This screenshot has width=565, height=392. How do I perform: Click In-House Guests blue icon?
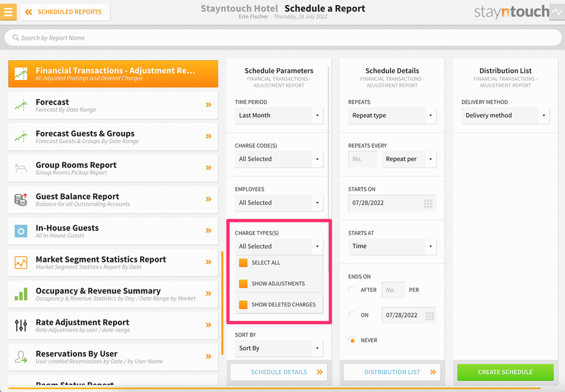pos(21,231)
